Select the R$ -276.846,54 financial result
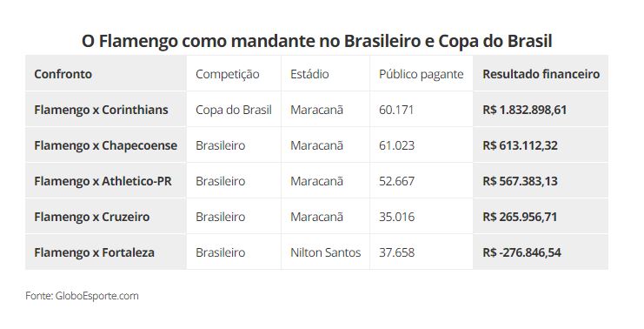This screenshot has width=644, height=329. 521,252
